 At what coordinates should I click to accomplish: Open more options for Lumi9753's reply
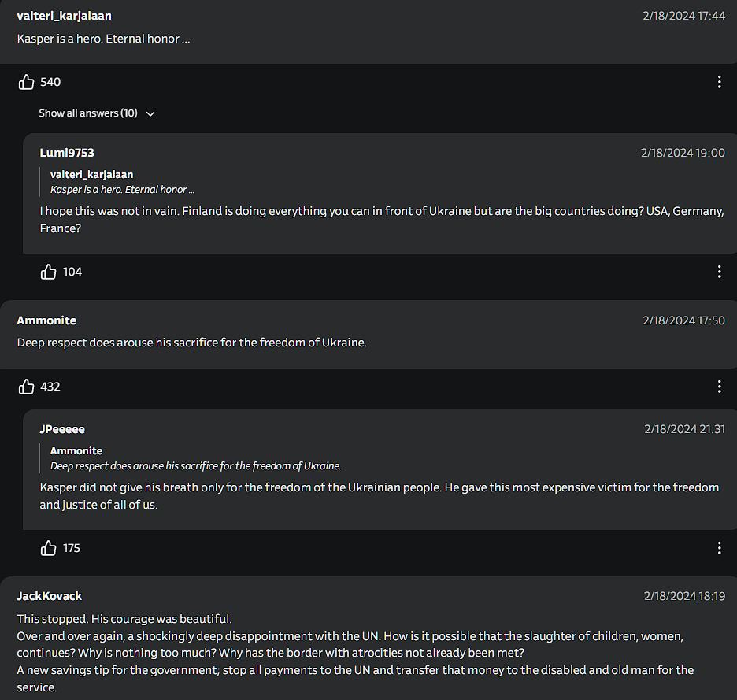click(x=719, y=272)
